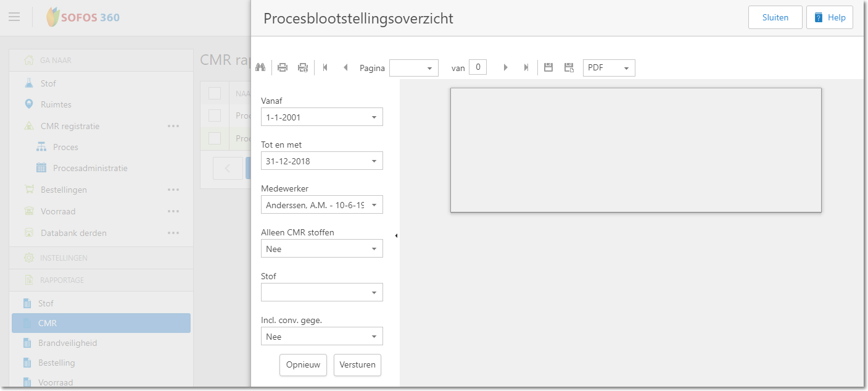Go to first page of the report
Screen dimensions: 868x391
325,68
